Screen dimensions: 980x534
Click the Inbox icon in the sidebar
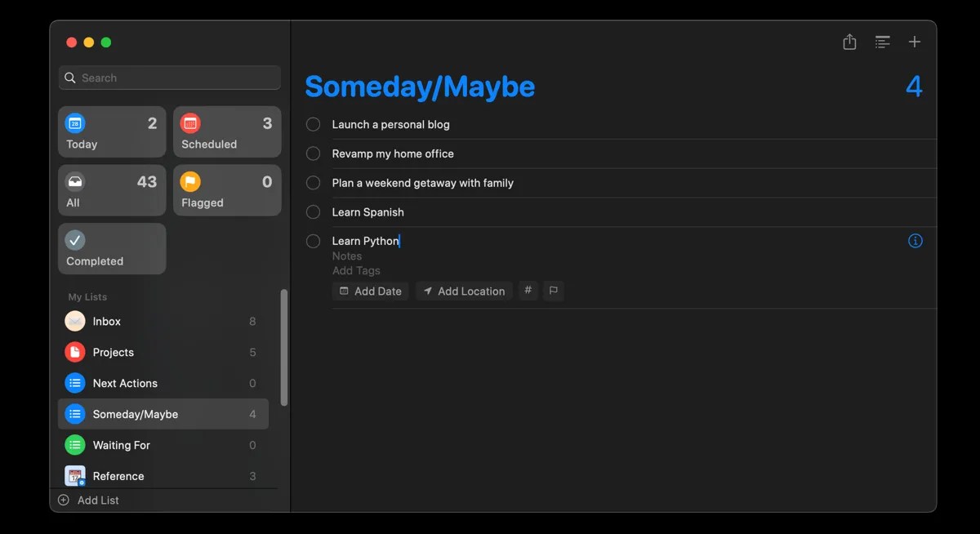point(75,321)
